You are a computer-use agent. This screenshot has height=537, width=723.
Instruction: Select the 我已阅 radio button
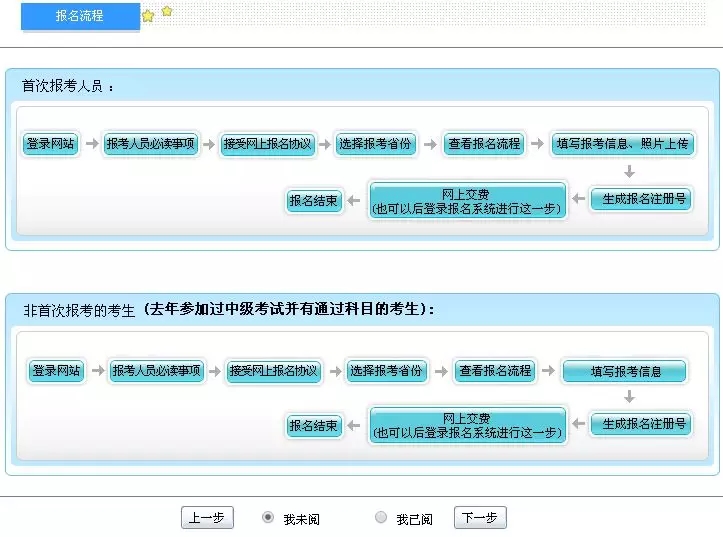[381, 518]
